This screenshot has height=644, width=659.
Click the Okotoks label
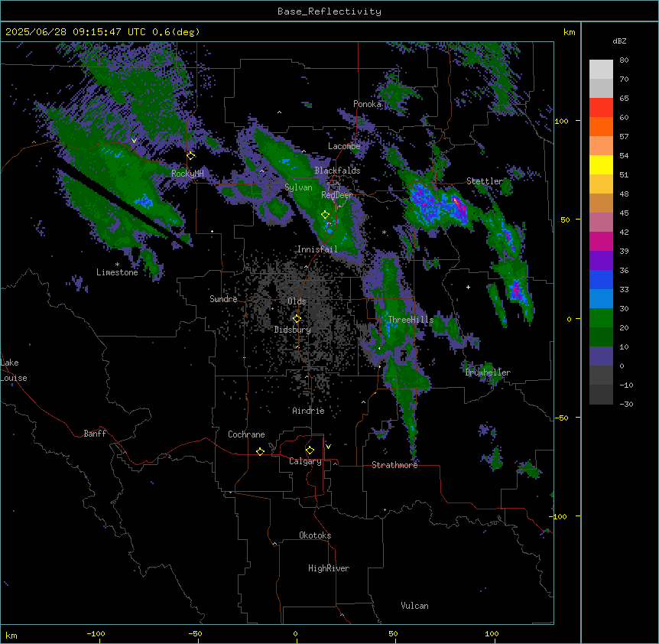(315, 535)
